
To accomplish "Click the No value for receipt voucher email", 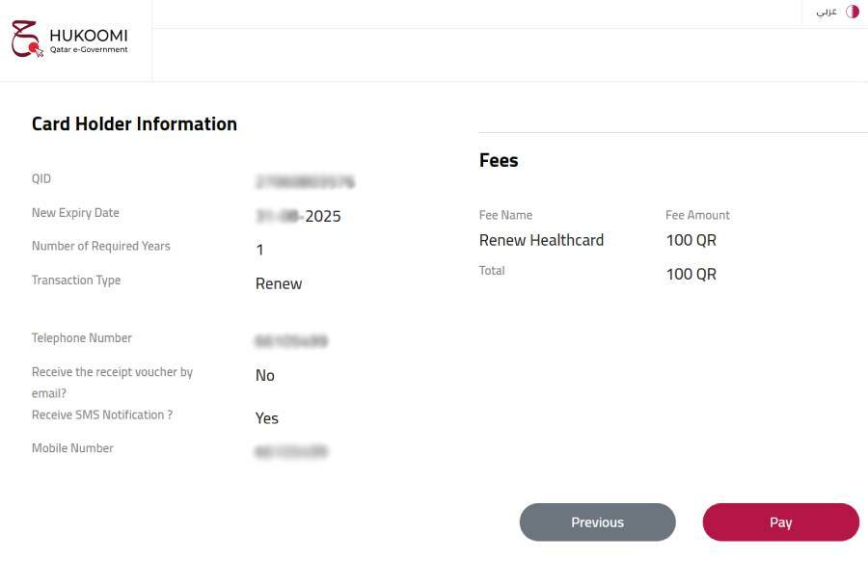I will click(265, 375).
